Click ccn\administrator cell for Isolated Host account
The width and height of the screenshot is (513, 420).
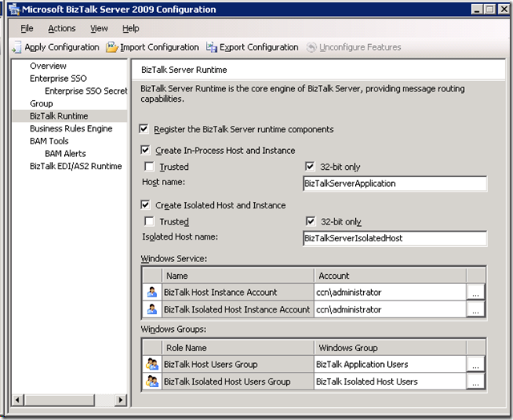tap(390, 309)
